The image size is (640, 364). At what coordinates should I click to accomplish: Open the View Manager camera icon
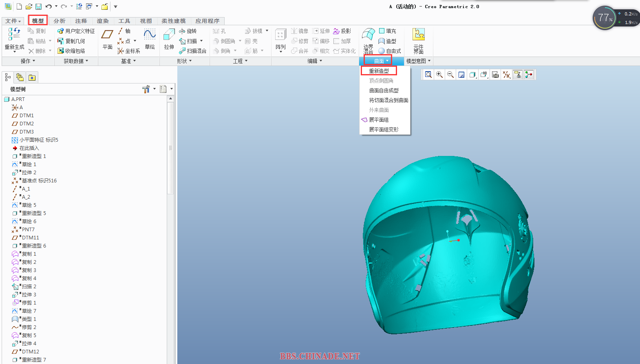pos(495,75)
